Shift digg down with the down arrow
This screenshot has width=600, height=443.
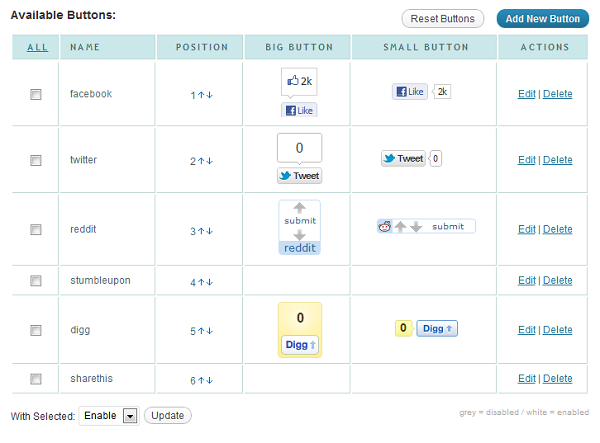[209, 331]
